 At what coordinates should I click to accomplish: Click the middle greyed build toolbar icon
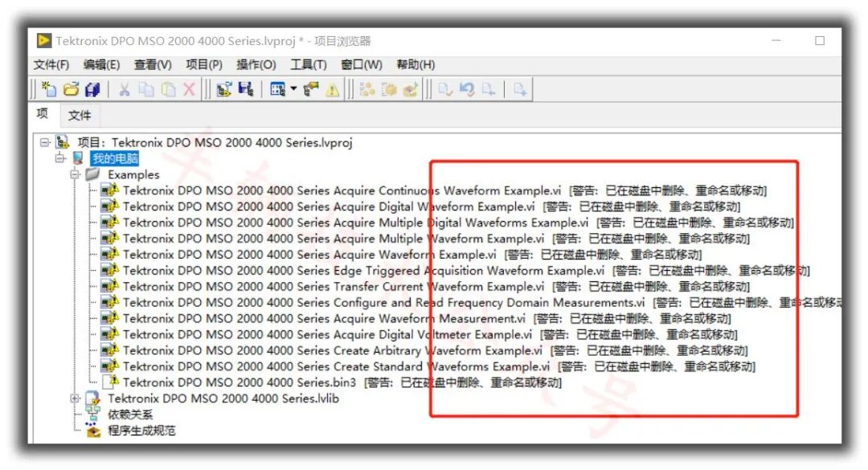click(389, 89)
